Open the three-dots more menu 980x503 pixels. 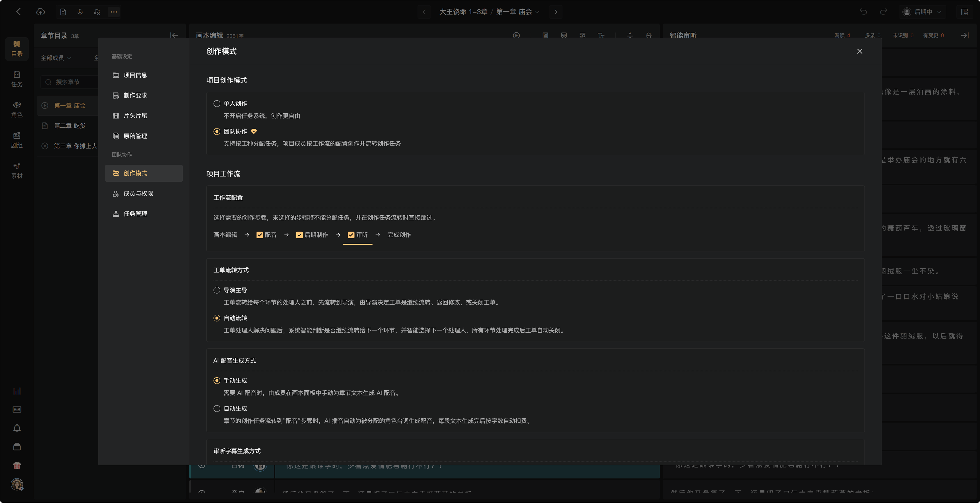114,12
